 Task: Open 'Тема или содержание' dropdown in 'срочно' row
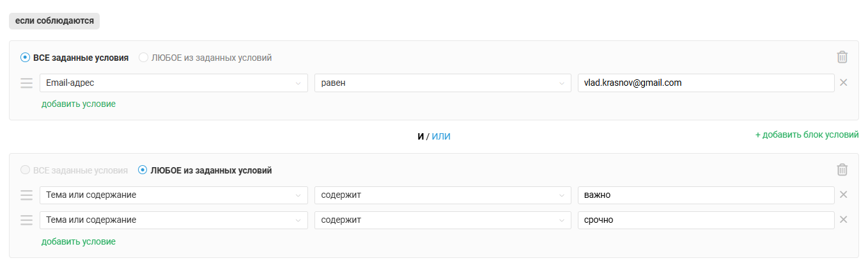tap(173, 220)
